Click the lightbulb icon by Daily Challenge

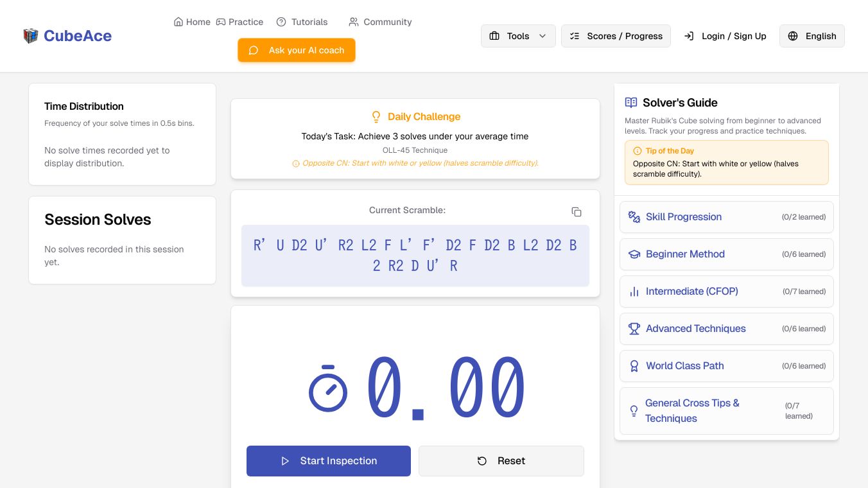[376, 117]
